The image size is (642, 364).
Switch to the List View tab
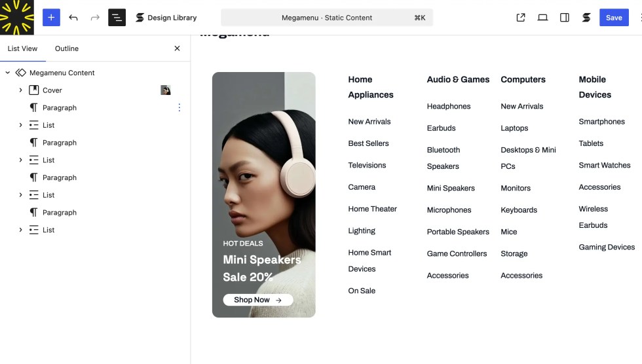(x=22, y=48)
